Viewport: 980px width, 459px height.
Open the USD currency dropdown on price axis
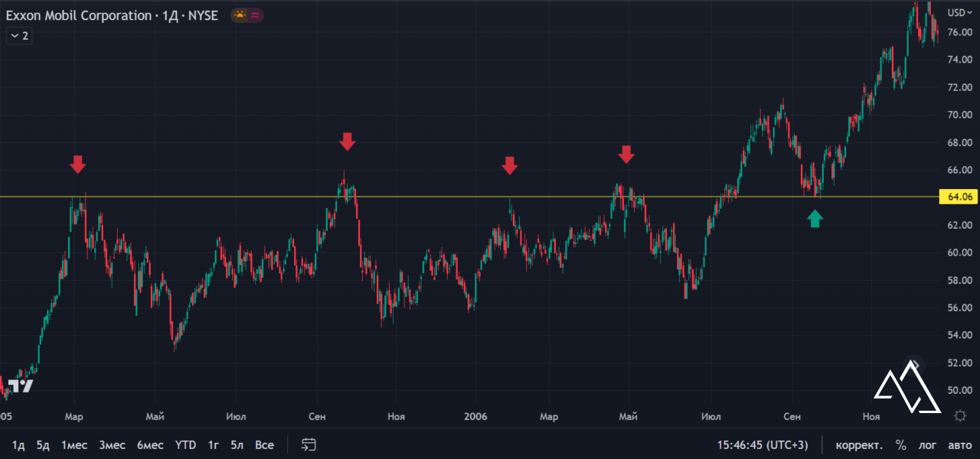pos(959,12)
